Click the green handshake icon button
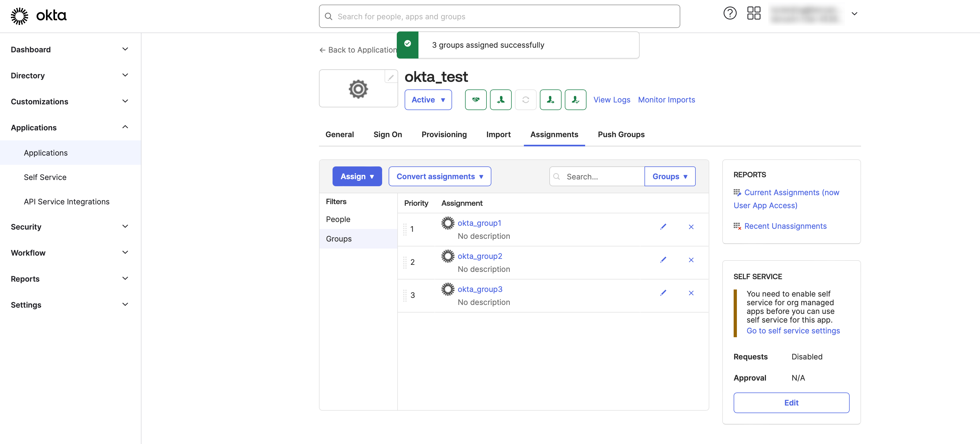Screen dimensions: 980x444 point(476,100)
